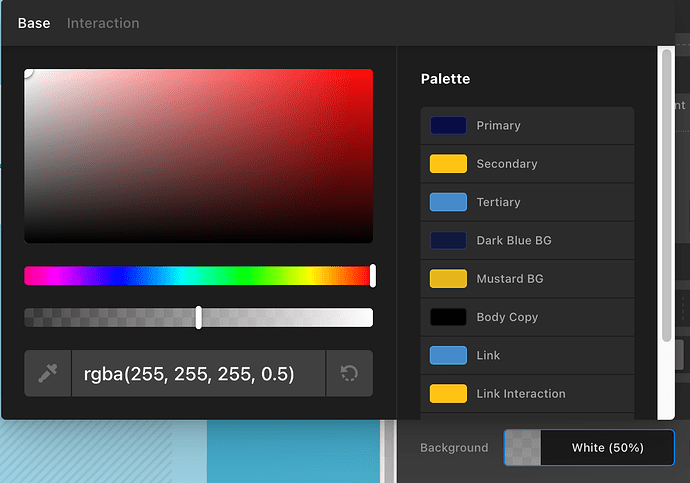Click the rgba color value input field
Viewport: 690px width, 483px height.
pyautogui.click(x=197, y=373)
